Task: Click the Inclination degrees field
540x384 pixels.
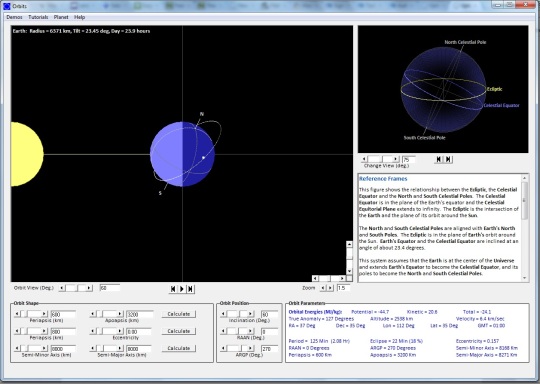Action: point(269,314)
